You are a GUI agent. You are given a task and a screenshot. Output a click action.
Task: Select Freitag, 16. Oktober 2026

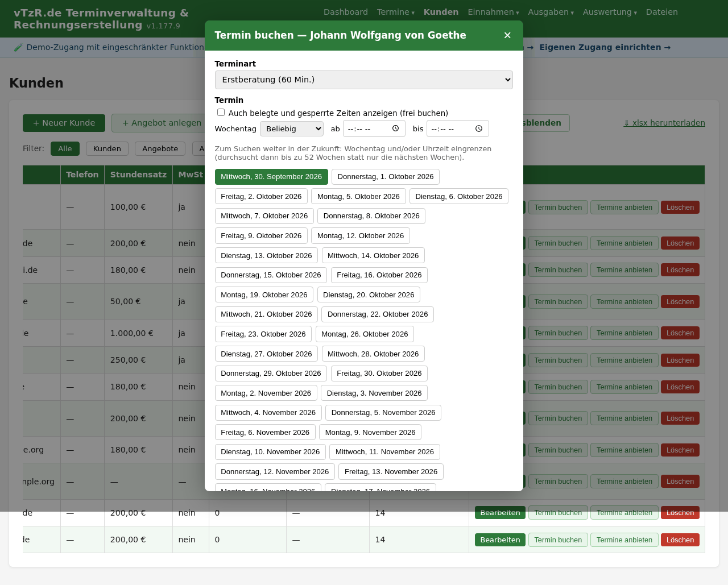tap(379, 275)
